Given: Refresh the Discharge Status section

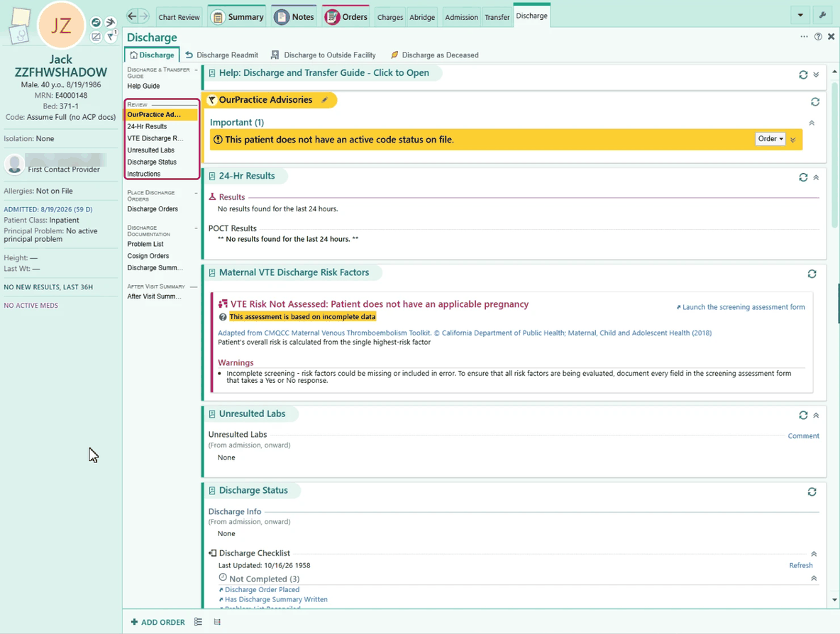Looking at the screenshot, I should click(x=812, y=491).
